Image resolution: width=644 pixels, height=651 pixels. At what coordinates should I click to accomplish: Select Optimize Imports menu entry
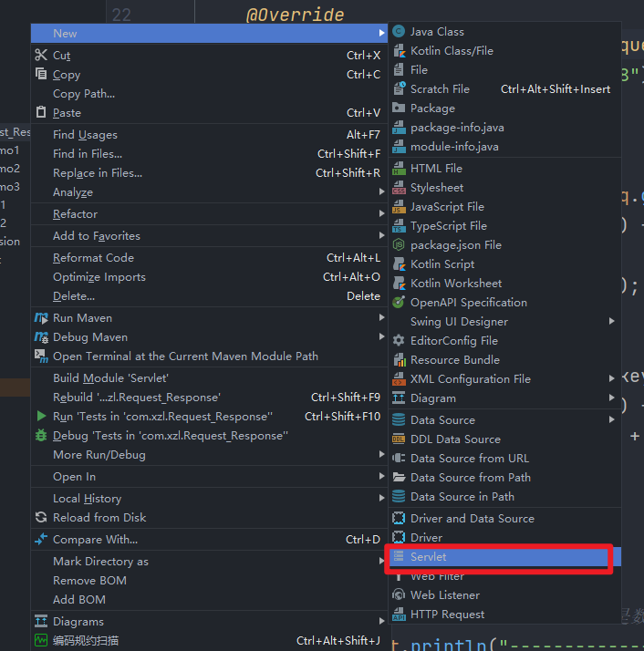coord(210,277)
